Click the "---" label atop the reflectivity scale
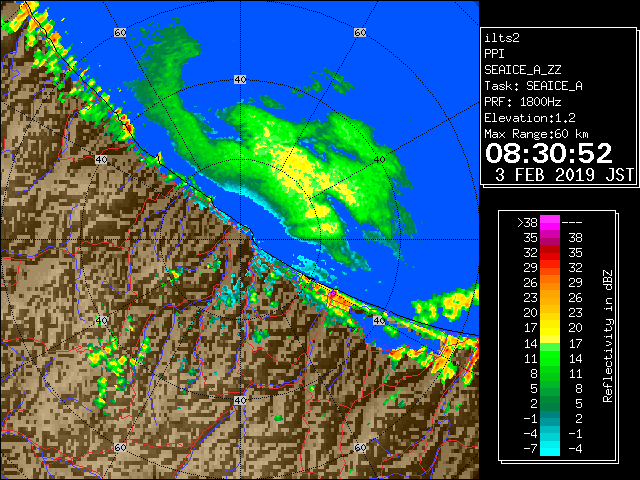The height and width of the screenshot is (480, 640). click(572, 223)
